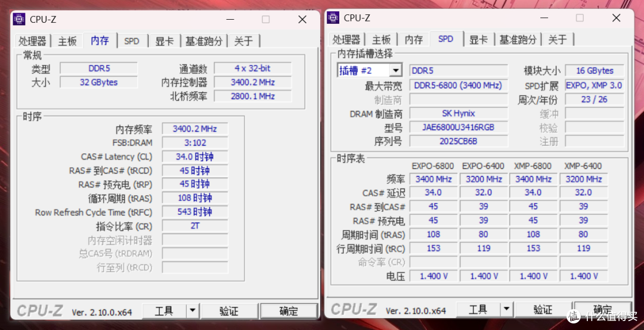Click the 16 GBytes module size value

click(x=595, y=70)
